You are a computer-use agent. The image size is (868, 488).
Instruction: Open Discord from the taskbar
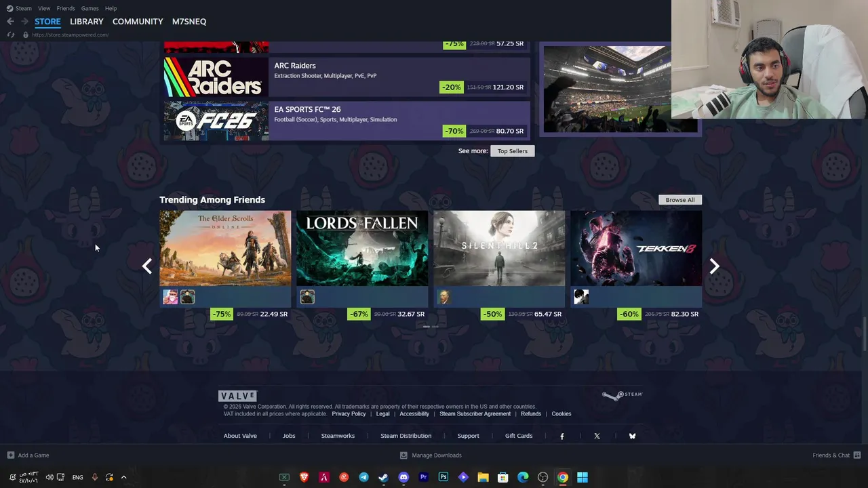pyautogui.click(x=403, y=477)
